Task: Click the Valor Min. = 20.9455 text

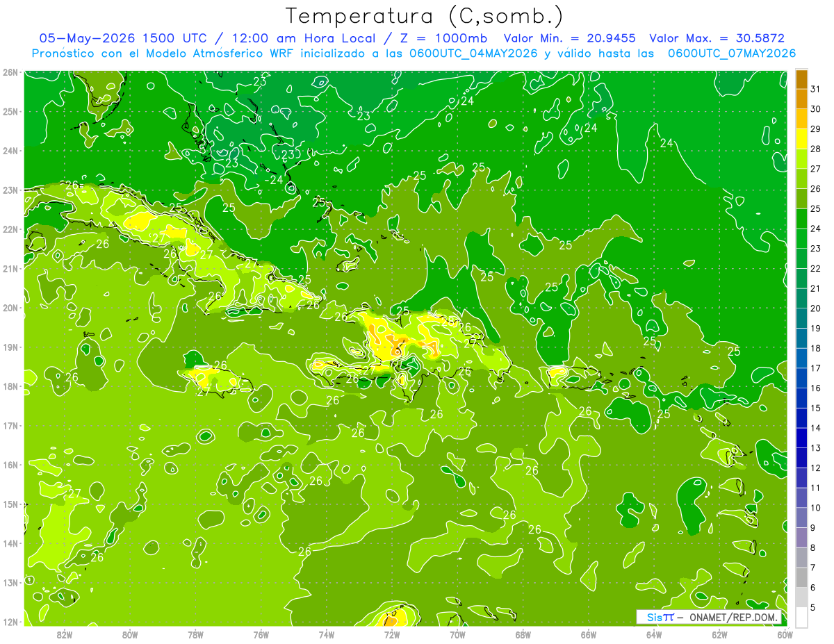Action: pyautogui.click(x=571, y=38)
